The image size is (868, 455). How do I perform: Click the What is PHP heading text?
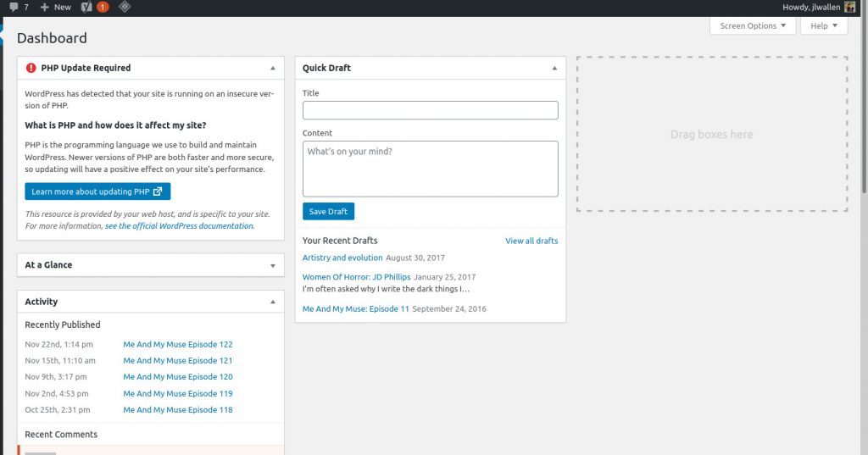point(115,125)
